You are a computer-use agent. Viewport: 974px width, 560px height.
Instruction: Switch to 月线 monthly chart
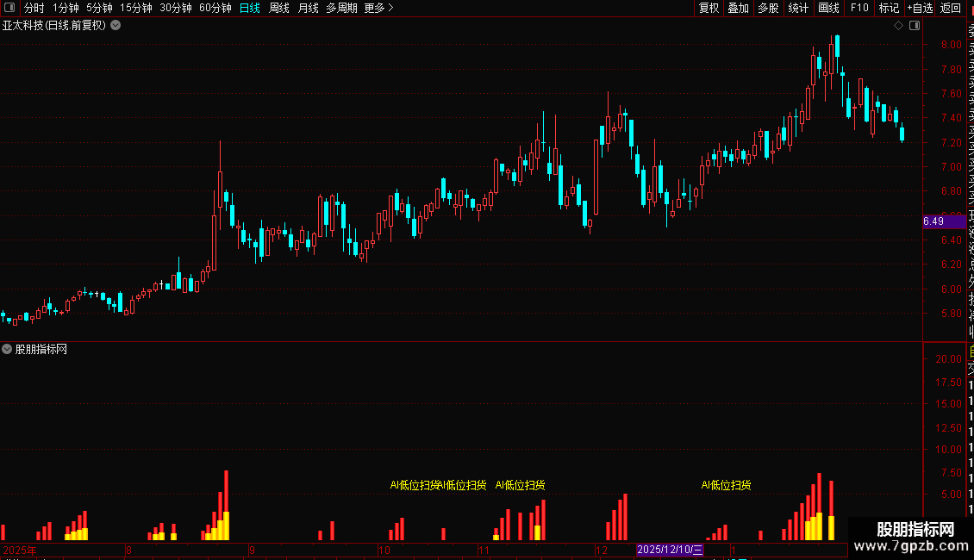click(308, 8)
